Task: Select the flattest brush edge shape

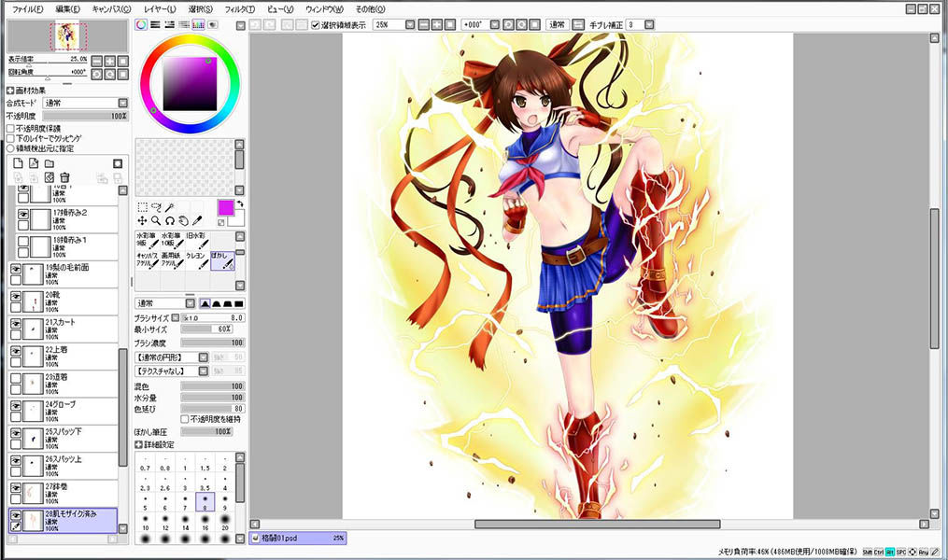Action: click(x=239, y=303)
